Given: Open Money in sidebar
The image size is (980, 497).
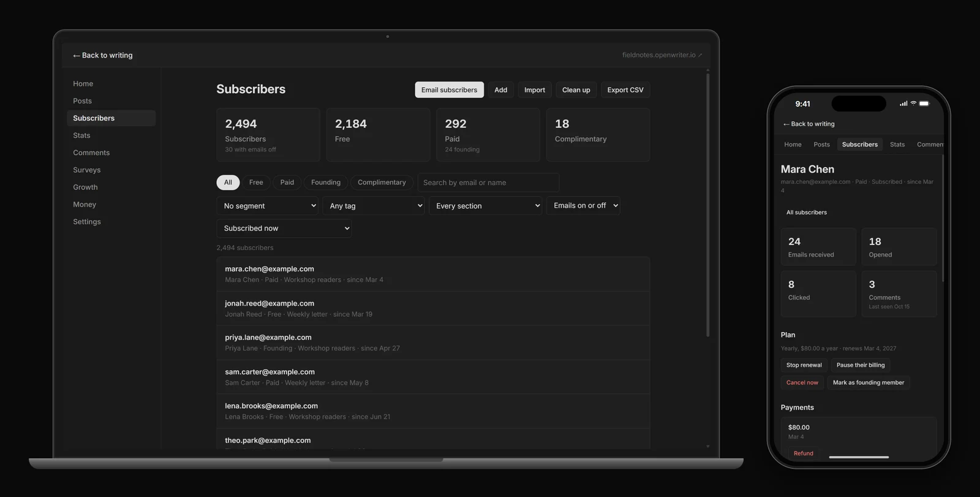Looking at the screenshot, I should coord(111,204).
